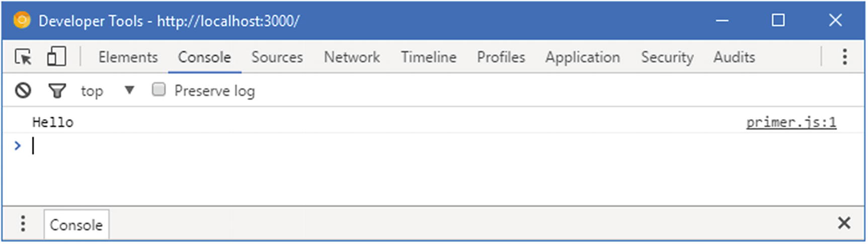Activate the inspect element picker icon
The height and width of the screenshot is (244, 868).
tap(23, 57)
